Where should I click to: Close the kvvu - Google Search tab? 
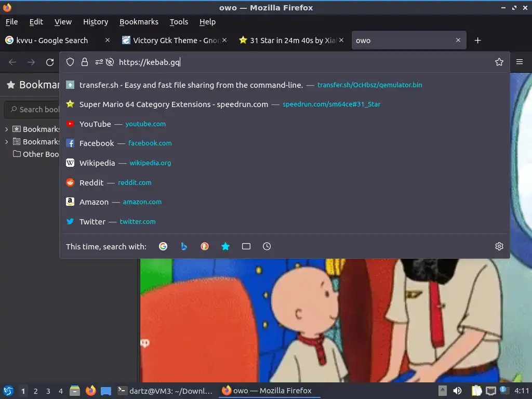point(107,40)
